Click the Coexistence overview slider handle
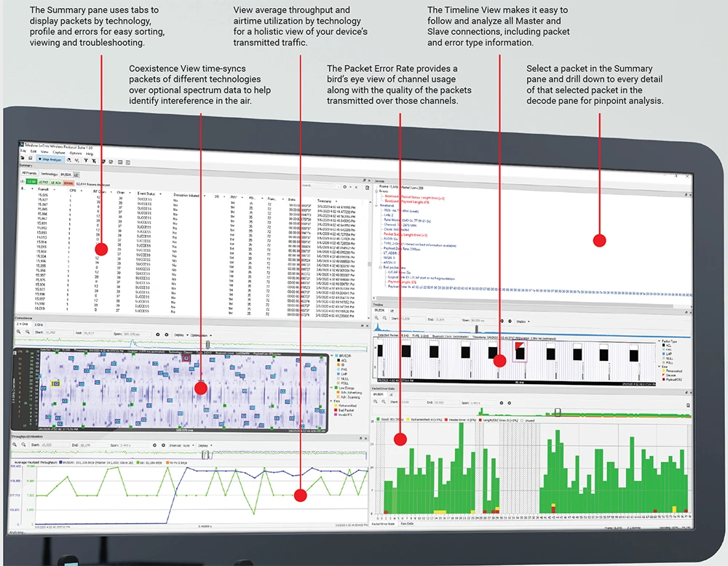728x566 pixels. coord(207,344)
